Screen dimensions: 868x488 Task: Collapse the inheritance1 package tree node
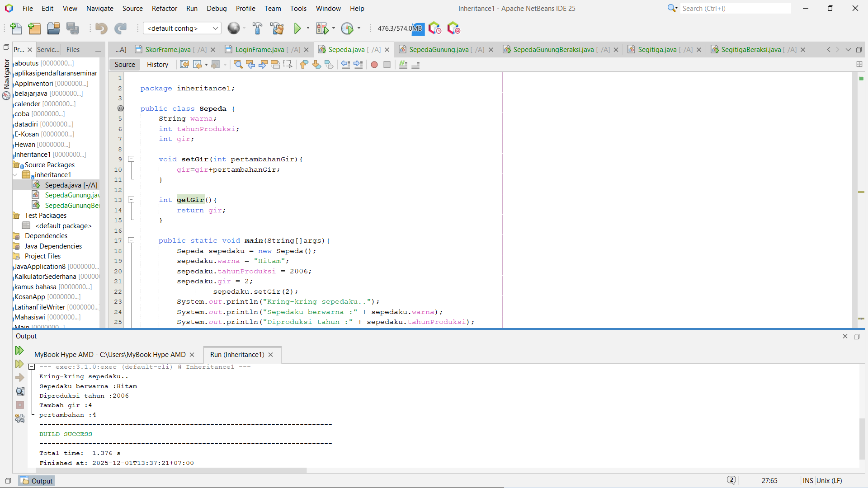coord(15,175)
